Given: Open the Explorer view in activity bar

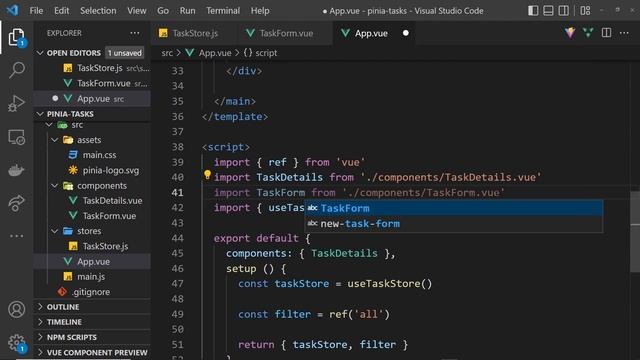Looking at the screenshot, I should click(x=16, y=37).
